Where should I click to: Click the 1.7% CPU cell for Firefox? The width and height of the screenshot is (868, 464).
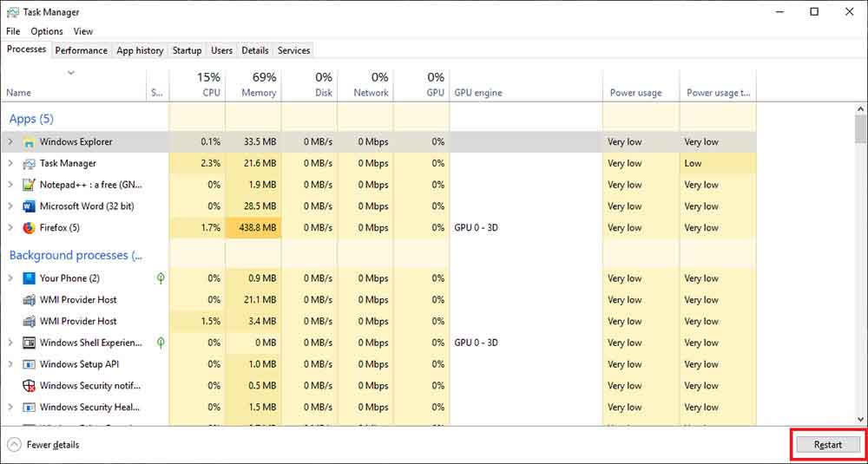pos(198,228)
